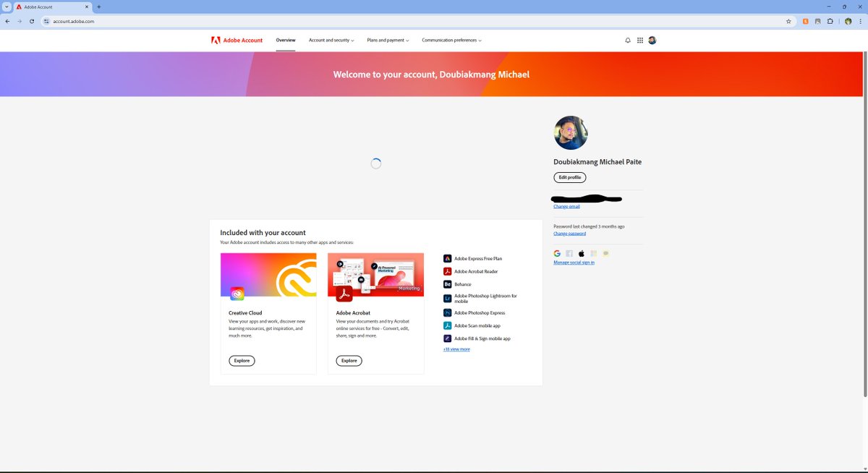Go back to the previous page
Viewport: 868px width, 473px height.
(7, 21)
